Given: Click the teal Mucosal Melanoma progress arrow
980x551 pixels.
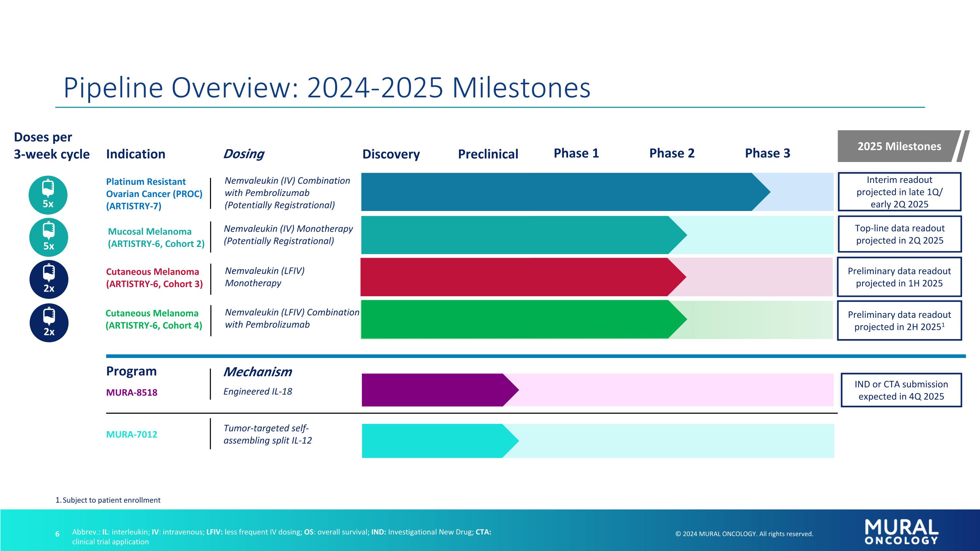Looking at the screenshot, I should (x=524, y=235).
